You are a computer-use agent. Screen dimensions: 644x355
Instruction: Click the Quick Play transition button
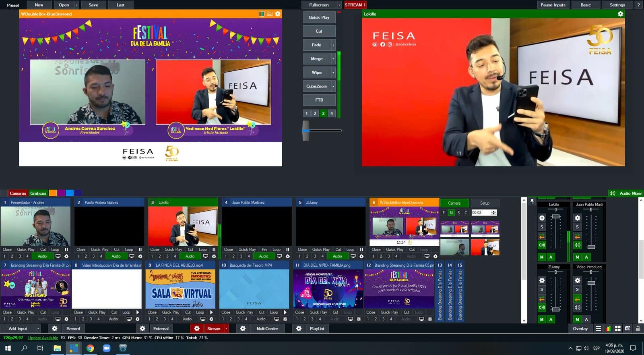[x=319, y=17]
